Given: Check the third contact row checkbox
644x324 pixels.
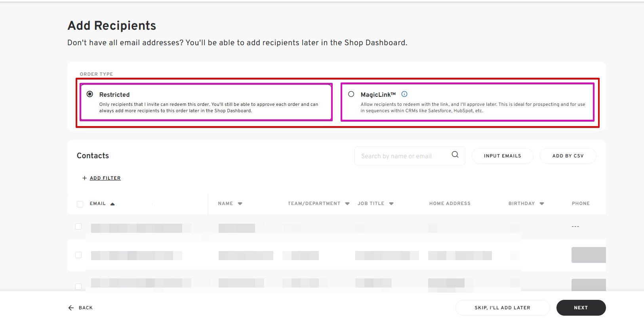Looking at the screenshot, I should point(78,286).
